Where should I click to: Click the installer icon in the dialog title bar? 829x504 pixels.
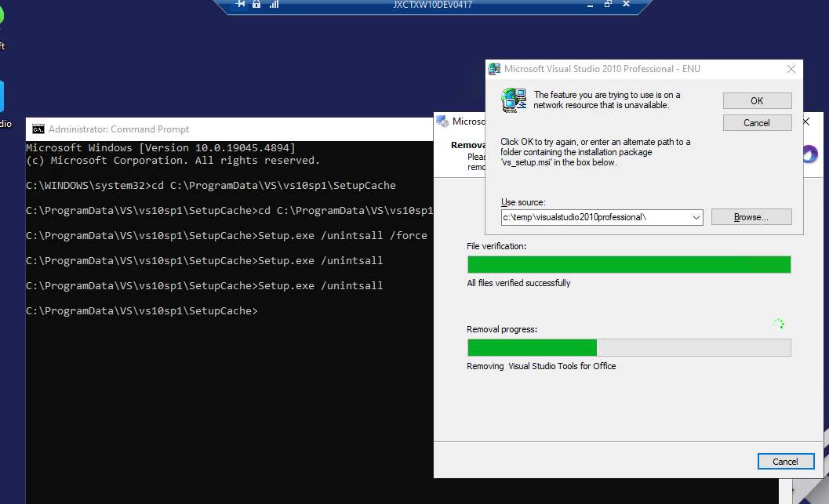coord(494,69)
